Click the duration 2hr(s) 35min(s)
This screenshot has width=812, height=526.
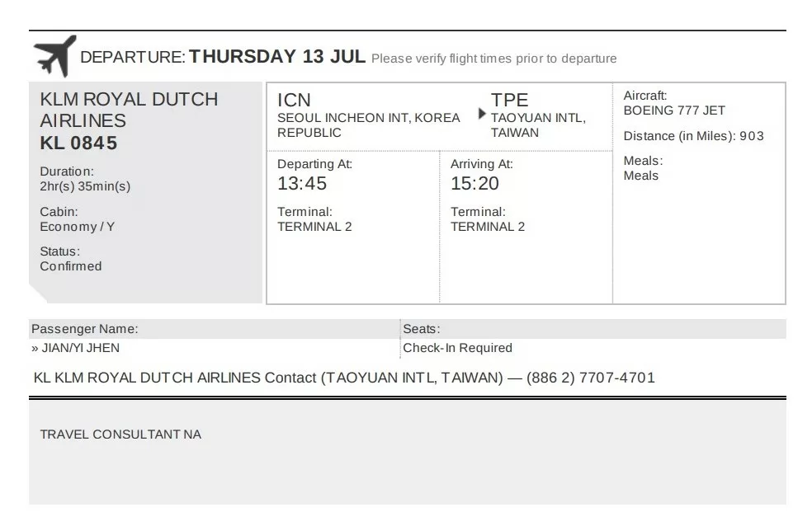point(85,186)
